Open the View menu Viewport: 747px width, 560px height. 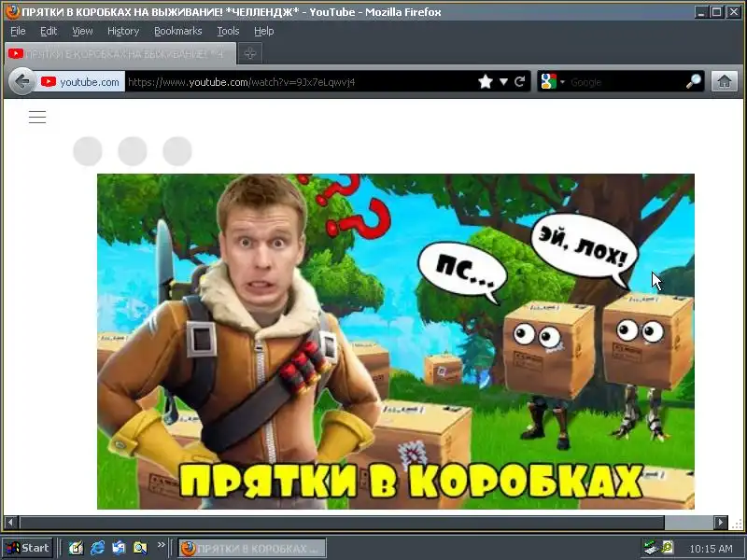tap(82, 31)
